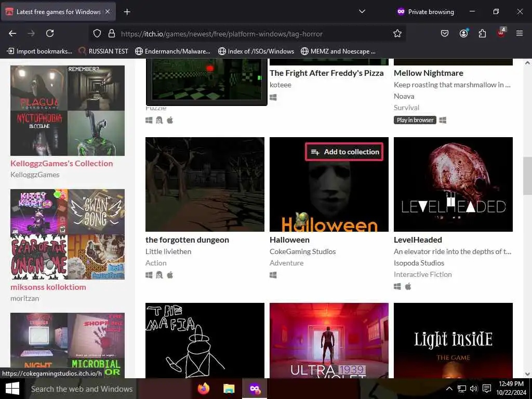The height and width of the screenshot is (399, 532).
Task: Filter by the Interactive Fiction genre link
Action: (422, 274)
